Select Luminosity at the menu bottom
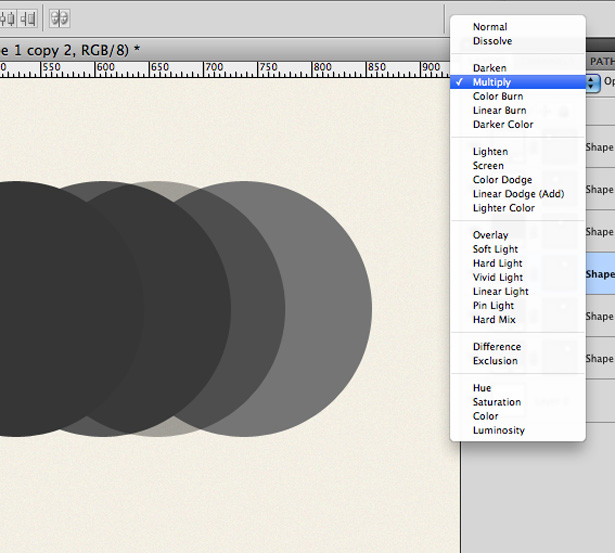Image resolution: width=615 pixels, height=553 pixels. pos(498,430)
